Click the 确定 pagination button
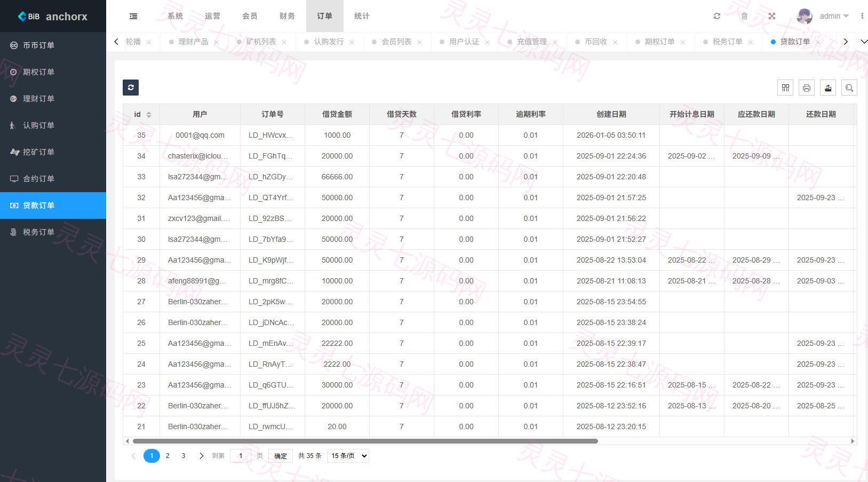The height and width of the screenshot is (482, 868). [281, 456]
